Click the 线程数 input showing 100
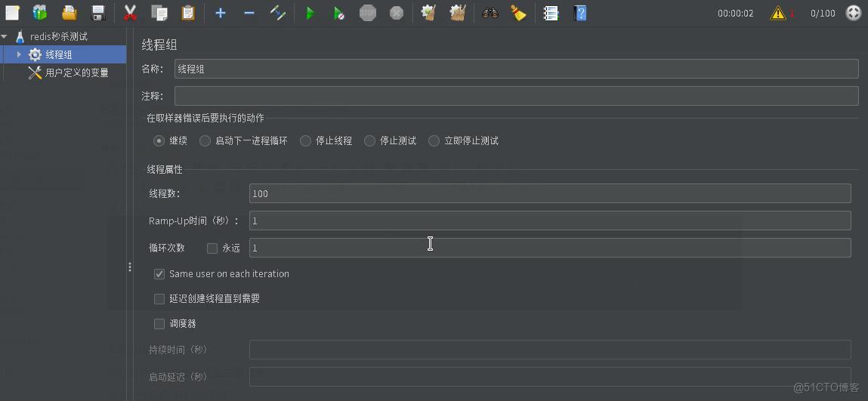The width and height of the screenshot is (868, 401). coord(550,193)
